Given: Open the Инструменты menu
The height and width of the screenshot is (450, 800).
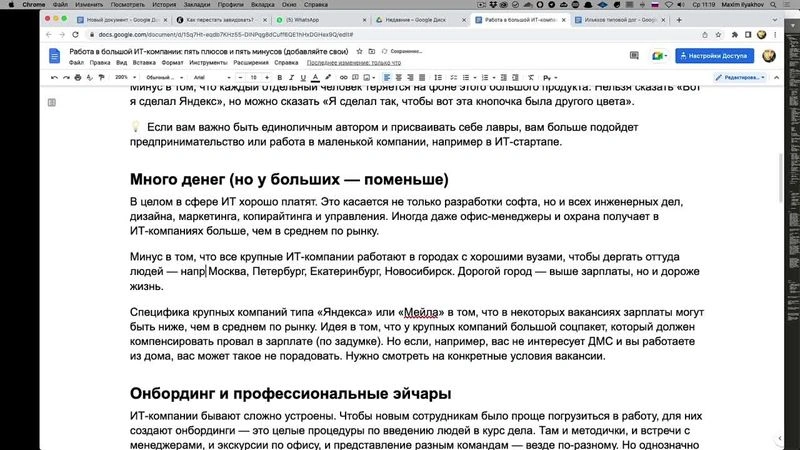Looking at the screenshot, I should click(208, 63).
